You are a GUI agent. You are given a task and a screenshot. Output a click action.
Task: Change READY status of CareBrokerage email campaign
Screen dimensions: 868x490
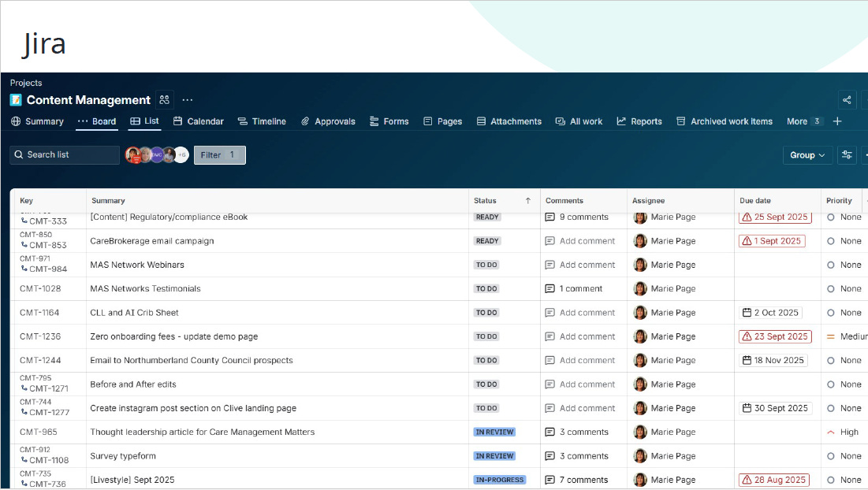487,241
